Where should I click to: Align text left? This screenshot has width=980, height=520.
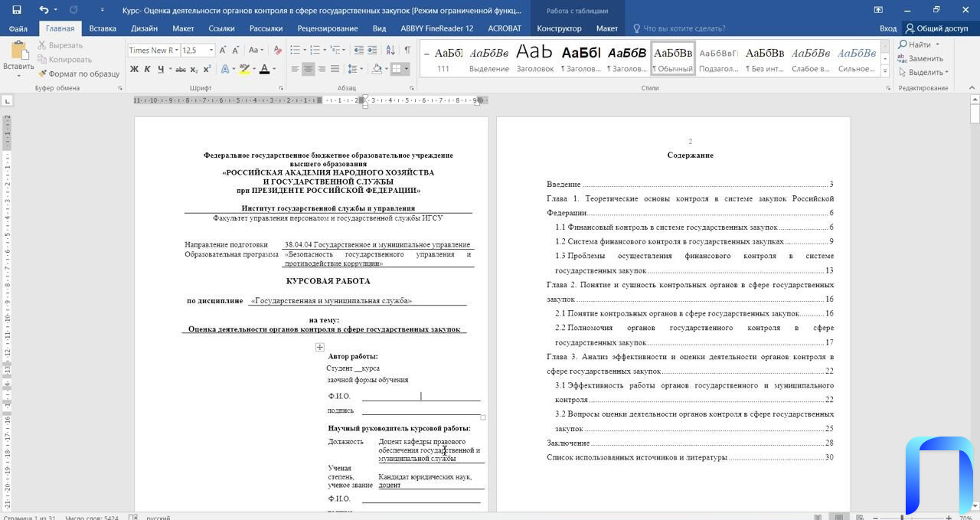pyautogui.click(x=295, y=69)
